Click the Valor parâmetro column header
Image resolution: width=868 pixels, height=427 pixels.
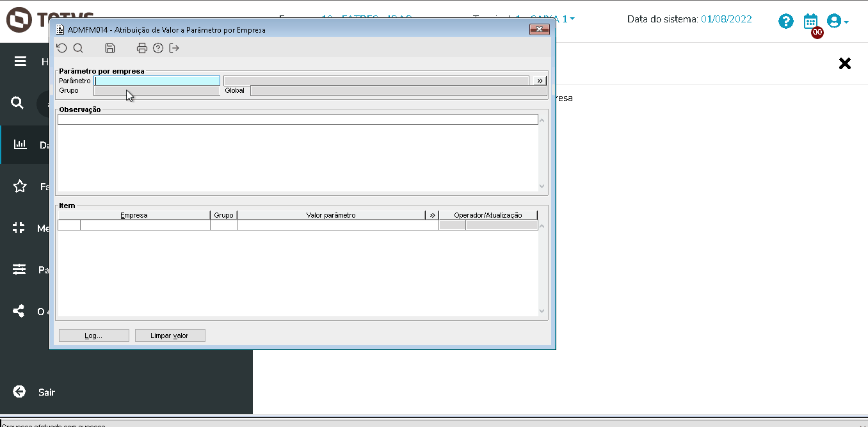(331, 215)
